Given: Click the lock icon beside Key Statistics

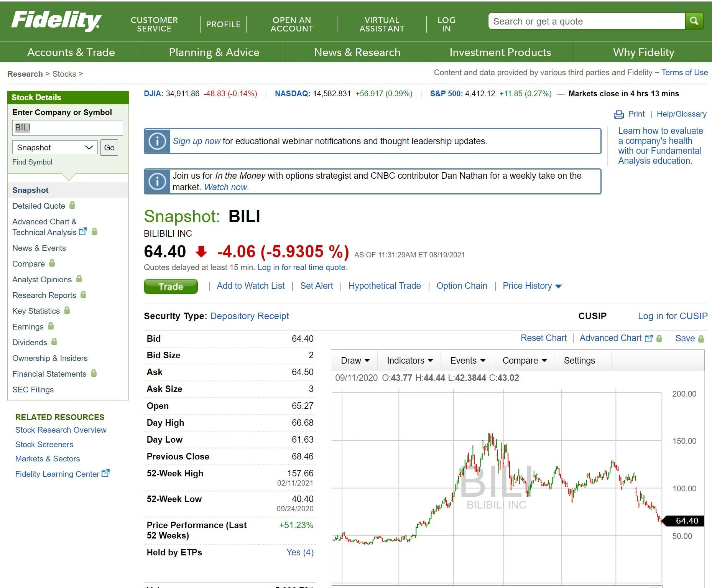Looking at the screenshot, I should tap(67, 310).
